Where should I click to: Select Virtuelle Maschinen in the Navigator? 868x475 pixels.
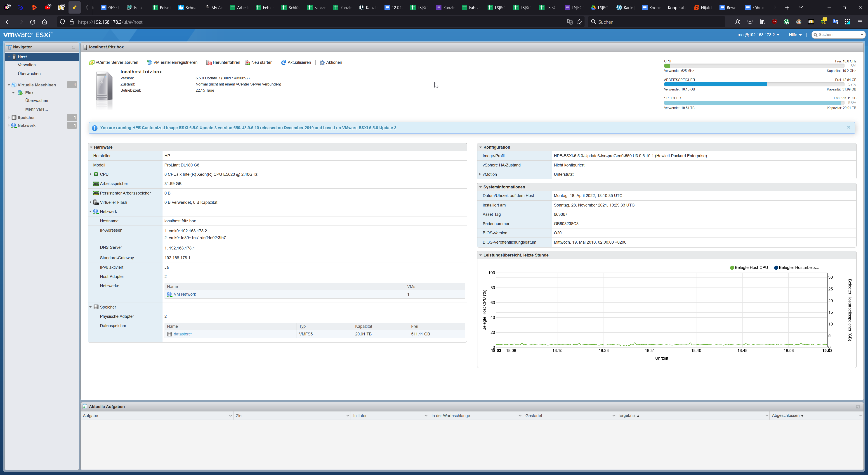[x=37, y=85]
